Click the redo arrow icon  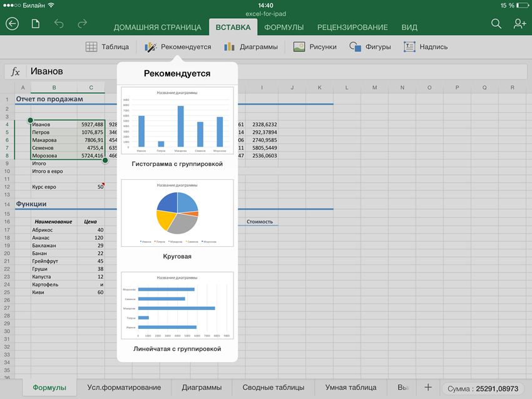(83, 24)
